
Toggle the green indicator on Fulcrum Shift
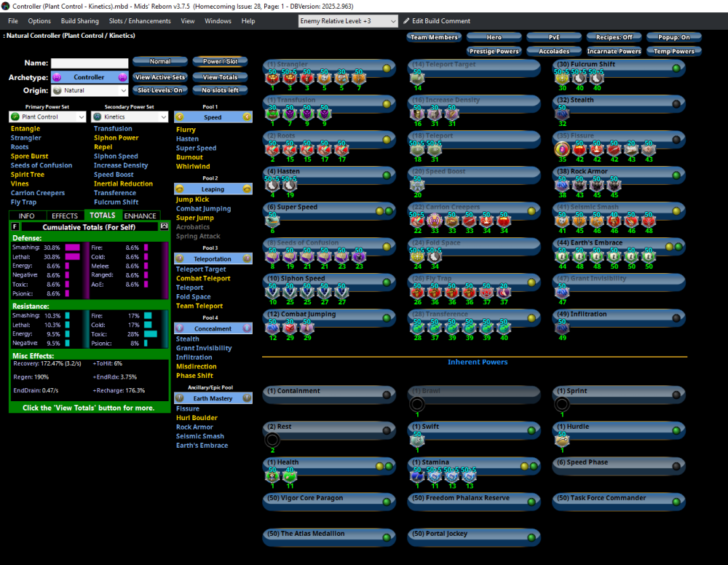(x=676, y=68)
